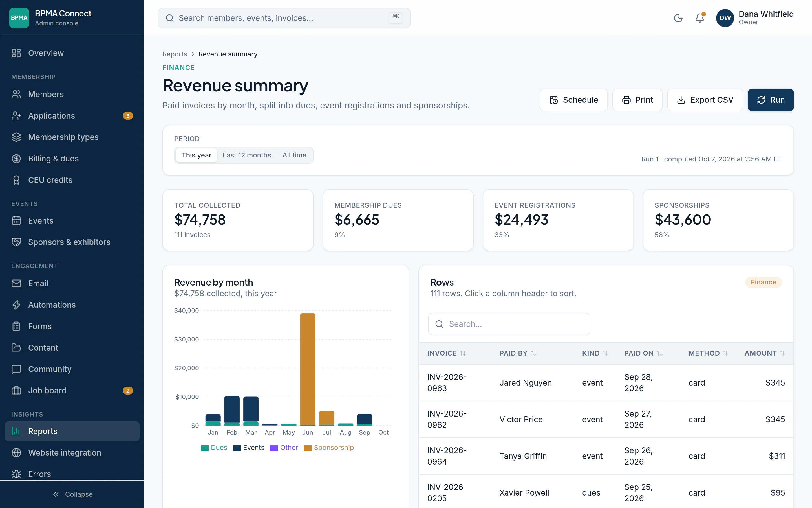
Task: Toggle Other series in chart legend
Action: click(284, 448)
